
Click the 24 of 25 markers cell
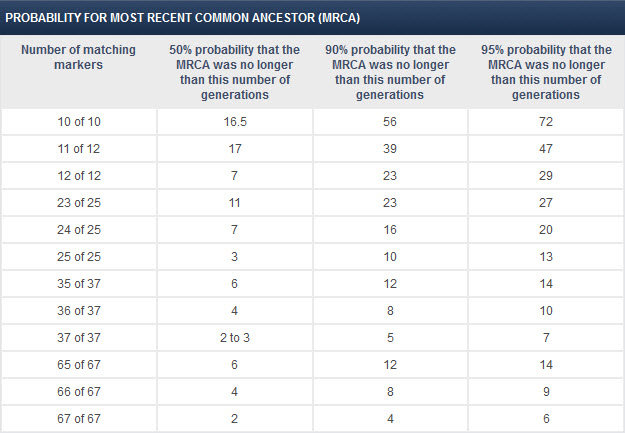tap(79, 230)
